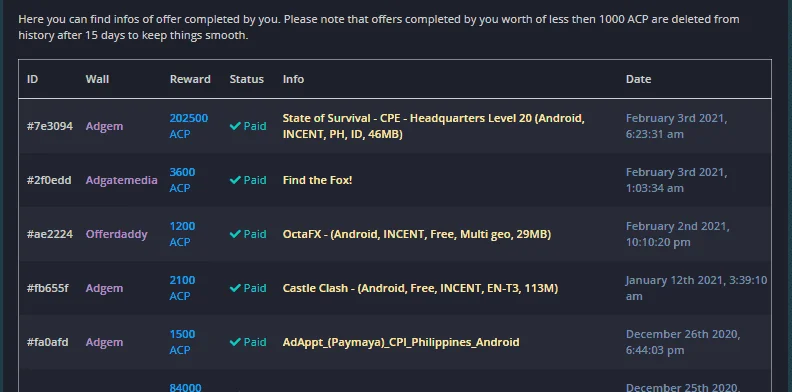The image size is (792, 392).
Task: Click the Wall column header
Action: pos(97,79)
